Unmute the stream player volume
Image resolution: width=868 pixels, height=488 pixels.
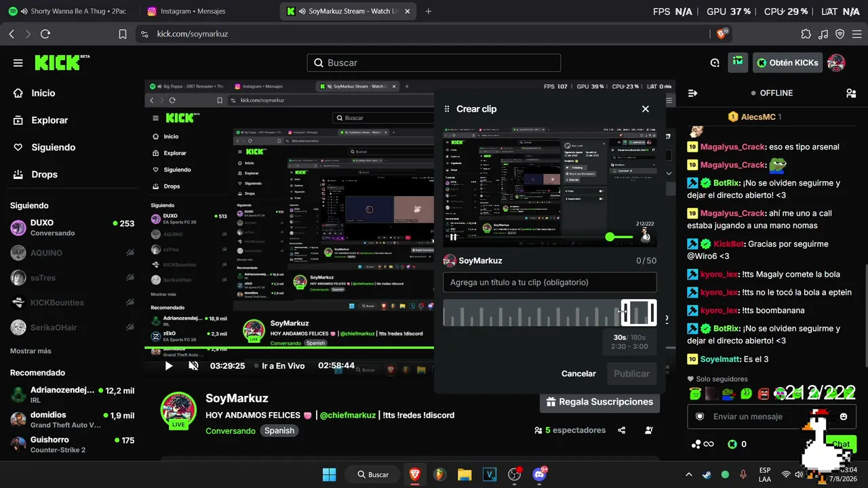point(193,365)
